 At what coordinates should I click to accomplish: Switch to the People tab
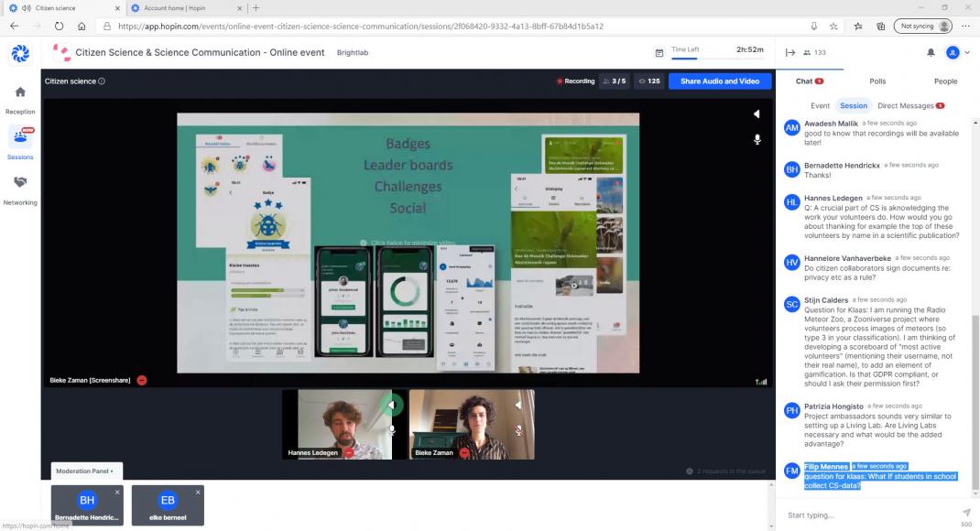pyautogui.click(x=945, y=81)
